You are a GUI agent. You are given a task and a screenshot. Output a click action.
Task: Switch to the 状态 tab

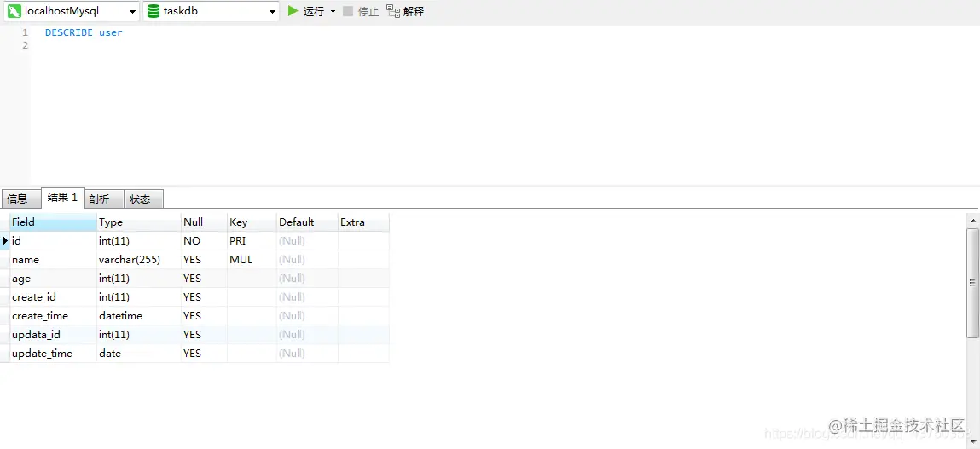[x=144, y=199]
